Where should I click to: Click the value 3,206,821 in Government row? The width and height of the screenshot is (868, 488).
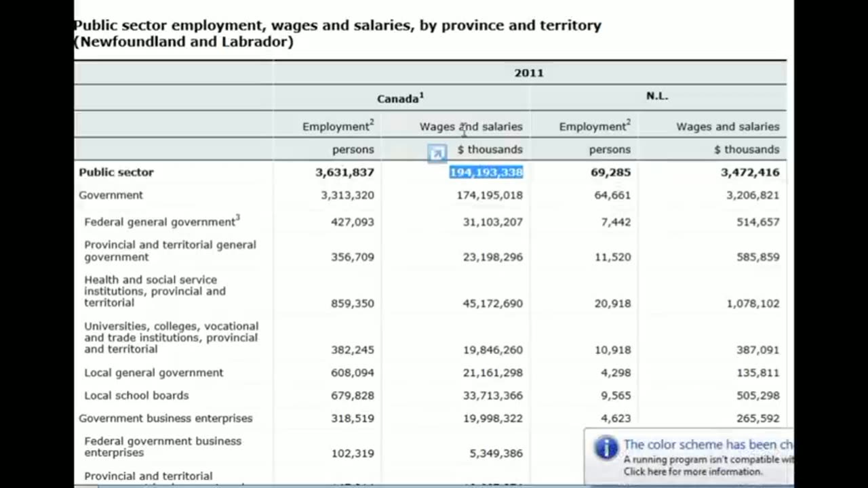click(x=753, y=195)
